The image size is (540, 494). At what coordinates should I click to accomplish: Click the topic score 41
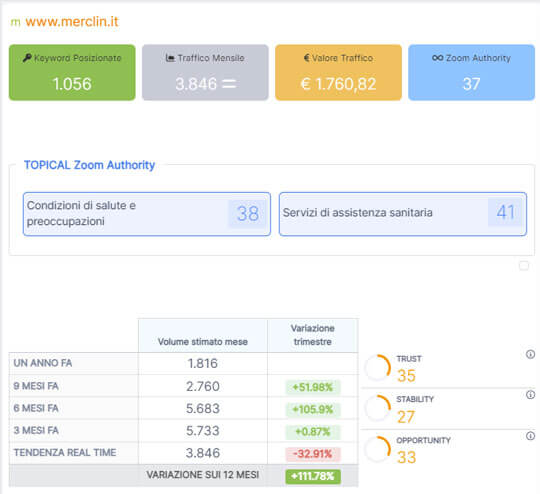(x=505, y=212)
